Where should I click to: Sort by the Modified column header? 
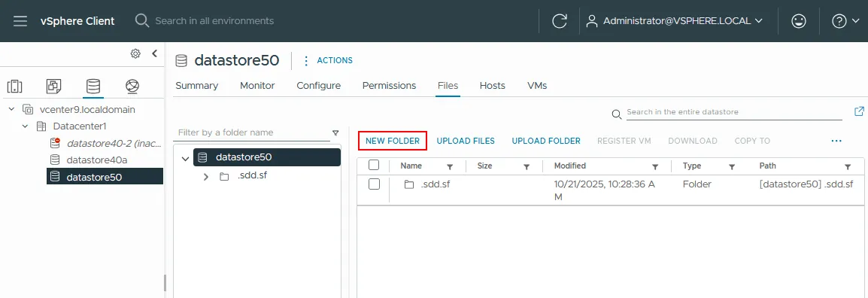(x=570, y=166)
